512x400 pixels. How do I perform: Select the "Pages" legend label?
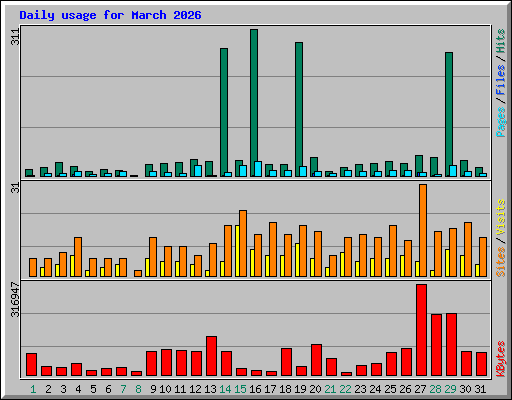pos(500,122)
